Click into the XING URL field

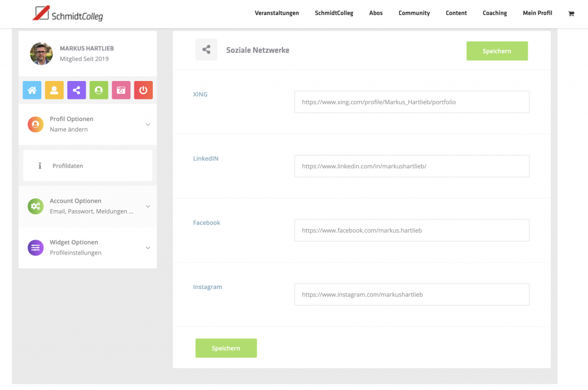point(411,102)
